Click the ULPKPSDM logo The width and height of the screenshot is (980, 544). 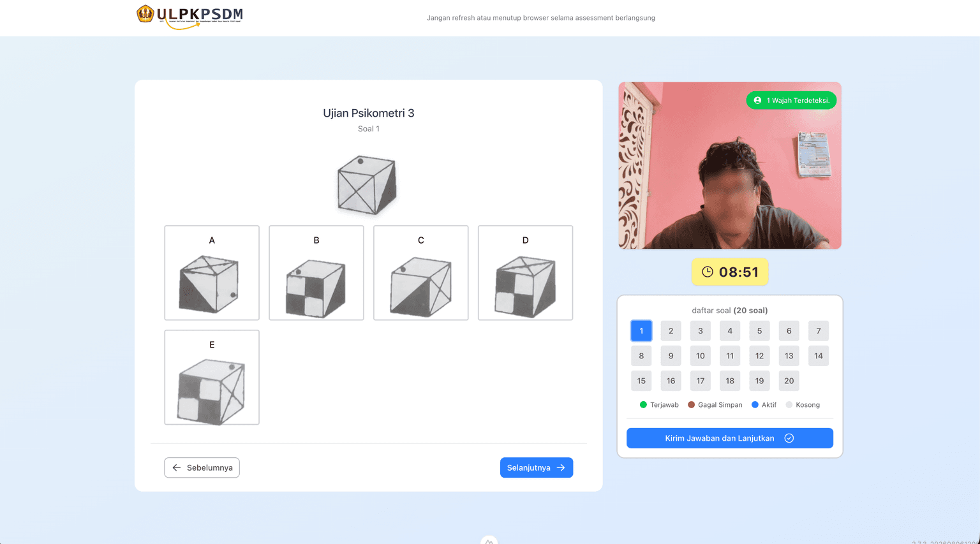coord(189,17)
